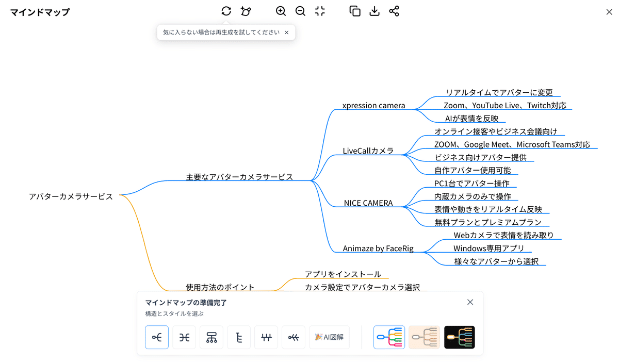Select the timeline structure layout
This screenshot has width=619, height=364.
pyautogui.click(x=266, y=337)
